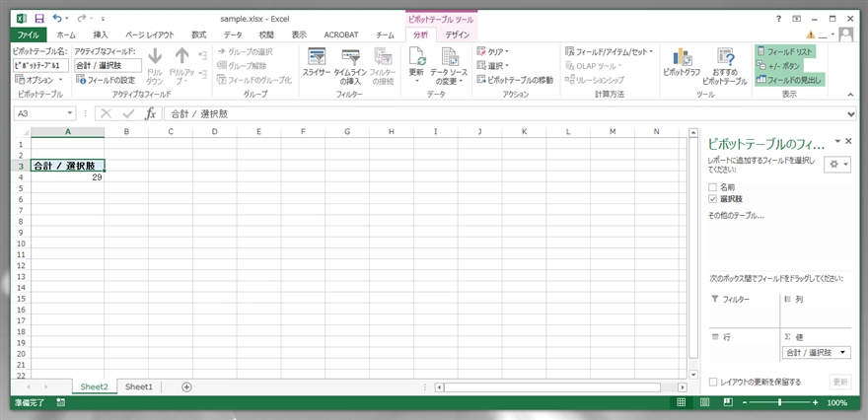Screen dimensions: 868x420
Task: Enable defer layout update (レイアウトの更新を保留する)
Action: (713, 382)
